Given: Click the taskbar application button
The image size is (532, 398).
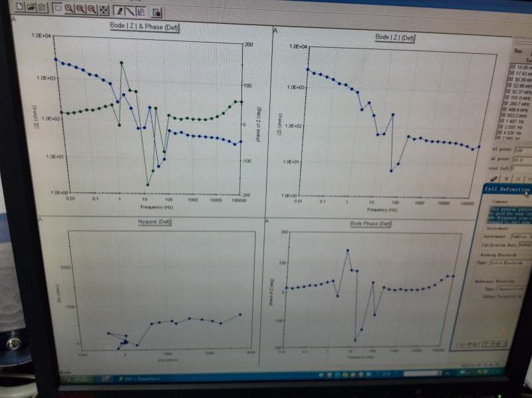Looking at the screenshot, I should pyautogui.click(x=141, y=378).
